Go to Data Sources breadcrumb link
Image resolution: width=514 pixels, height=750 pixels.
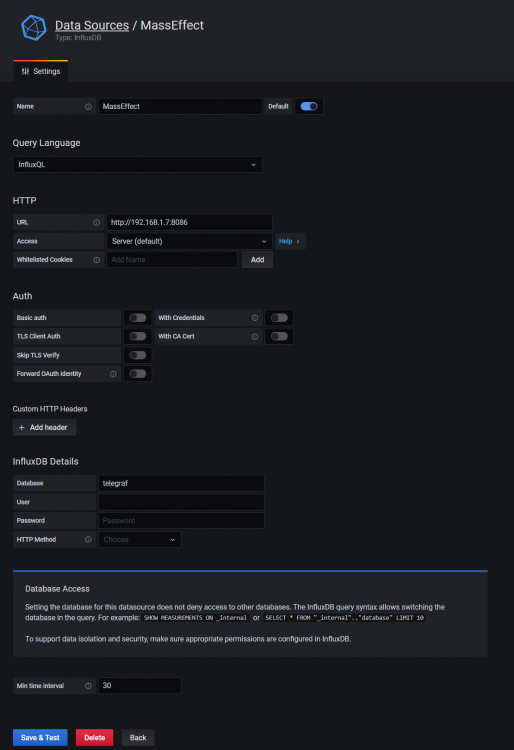[92, 25]
